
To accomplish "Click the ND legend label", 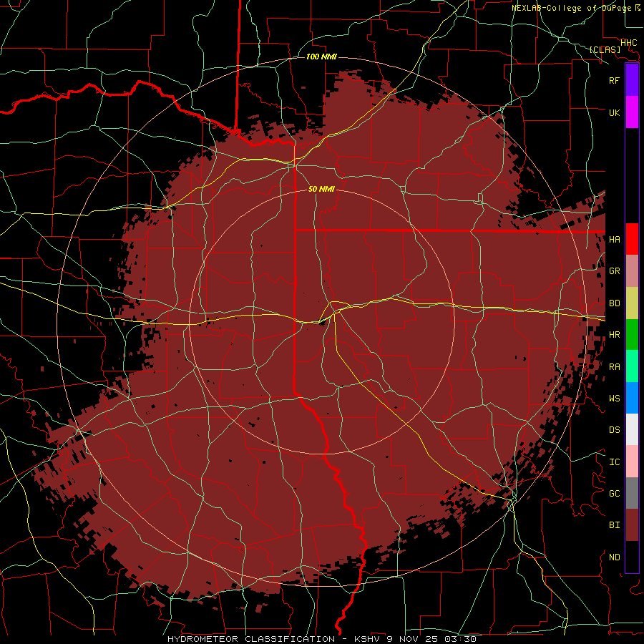I will (x=615, y=557).
